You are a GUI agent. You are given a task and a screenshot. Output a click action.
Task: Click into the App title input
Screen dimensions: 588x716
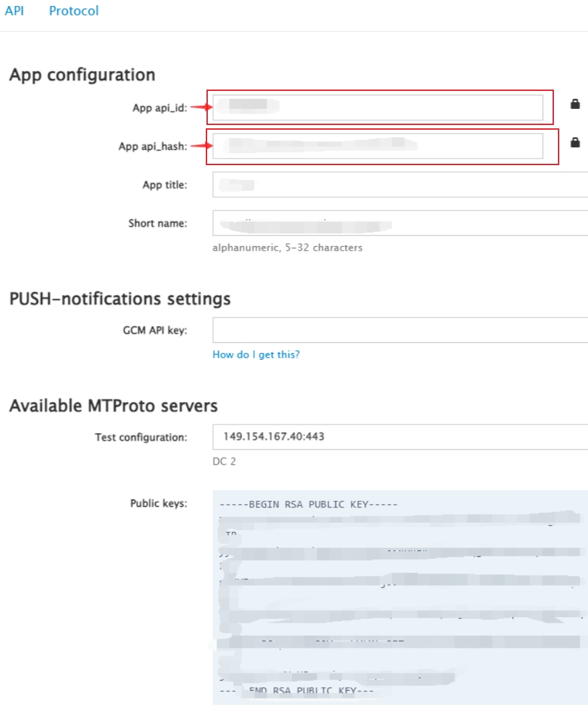tap(400, 185)
